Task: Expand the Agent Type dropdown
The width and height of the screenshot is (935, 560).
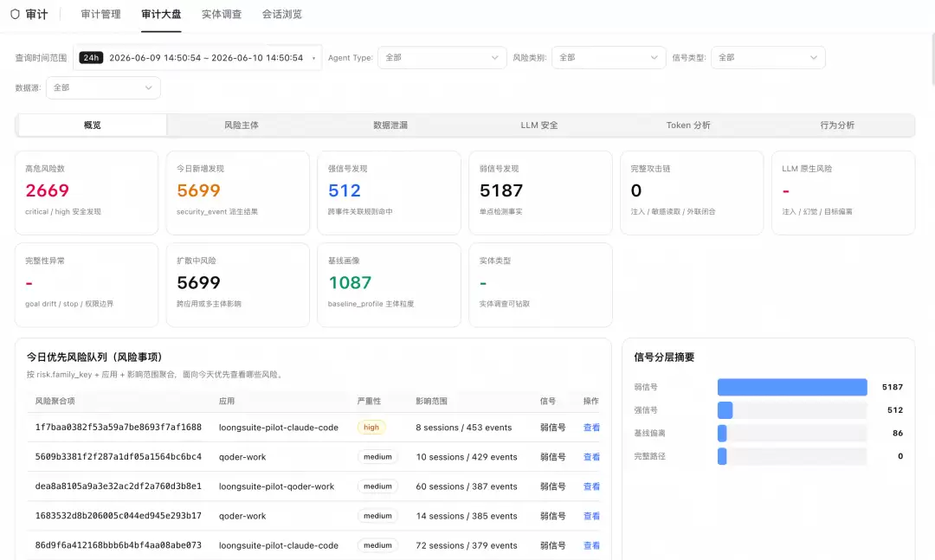Action: (x=442, y=58)
